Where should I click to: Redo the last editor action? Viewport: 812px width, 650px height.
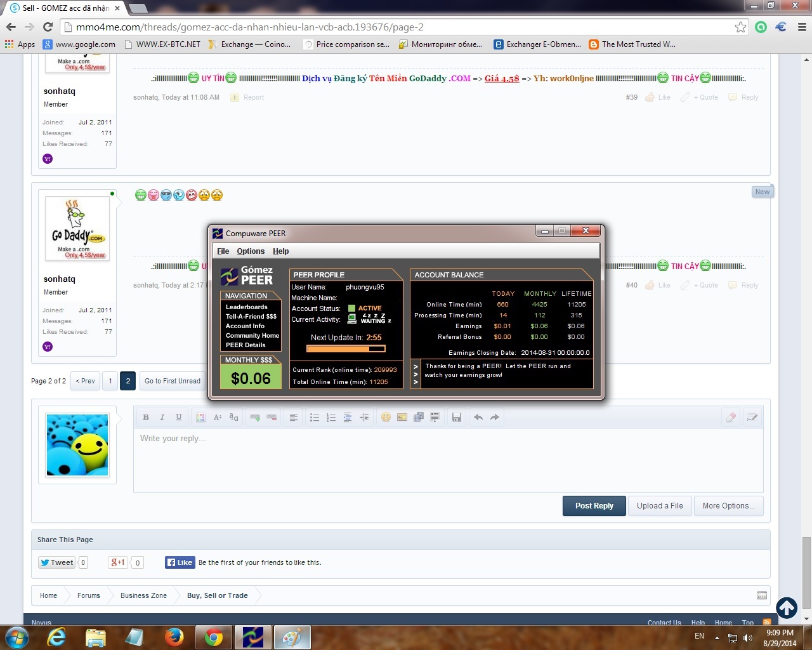tap(495, 417)
